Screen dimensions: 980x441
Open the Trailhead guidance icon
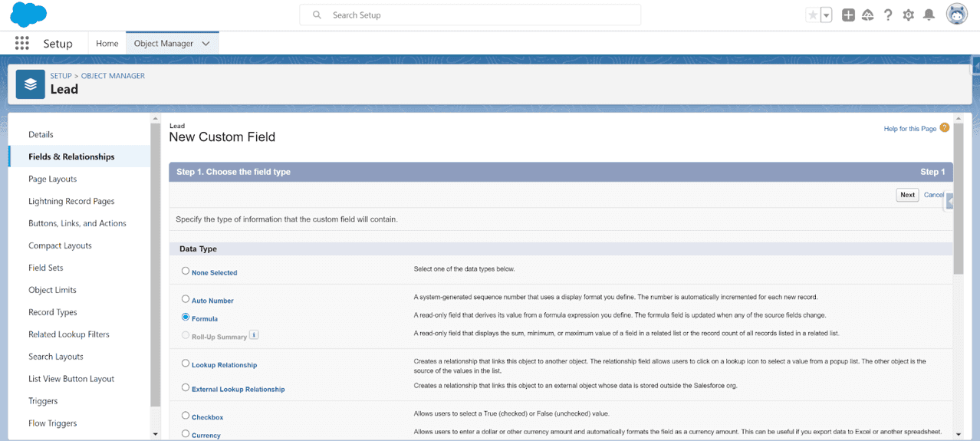pos(868,15)
